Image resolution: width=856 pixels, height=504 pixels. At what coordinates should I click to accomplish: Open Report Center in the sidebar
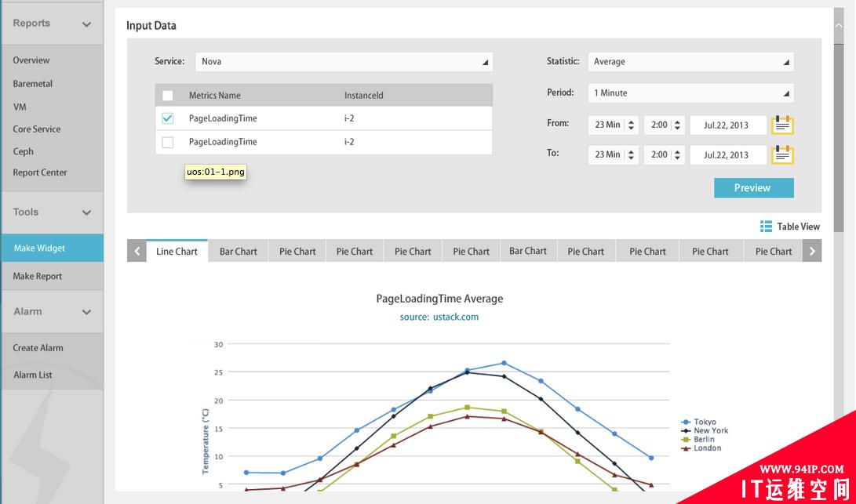pos(40,172)
